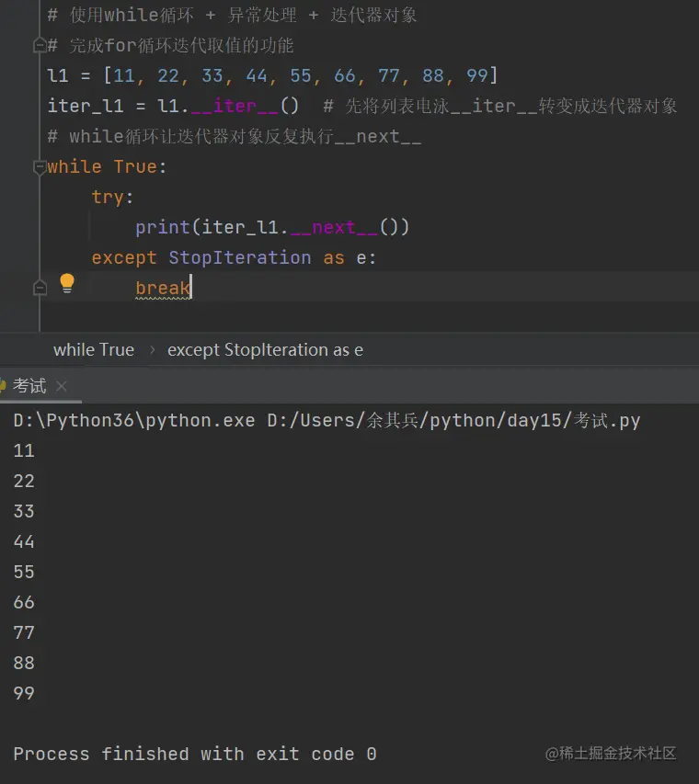The width and height of the screenshot is (699, 784).
Task: Click the 'while True:' statement
Action: [107, 166]
